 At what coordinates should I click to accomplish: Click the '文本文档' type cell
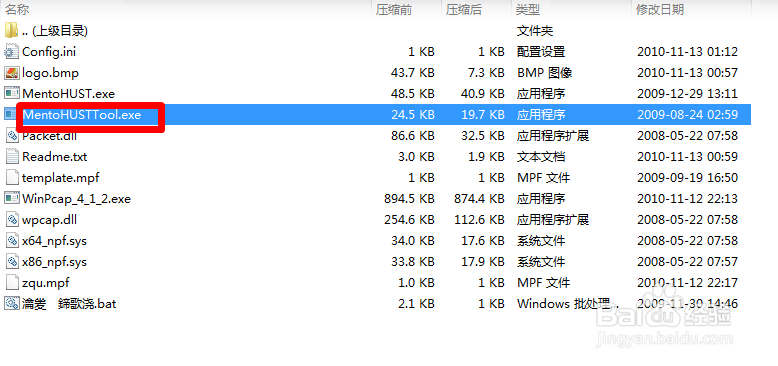click(x=541, y=157)
